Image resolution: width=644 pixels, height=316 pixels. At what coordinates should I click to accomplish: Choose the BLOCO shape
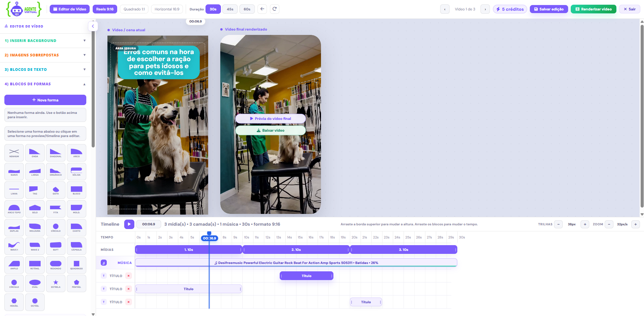(x=77, y=190)
